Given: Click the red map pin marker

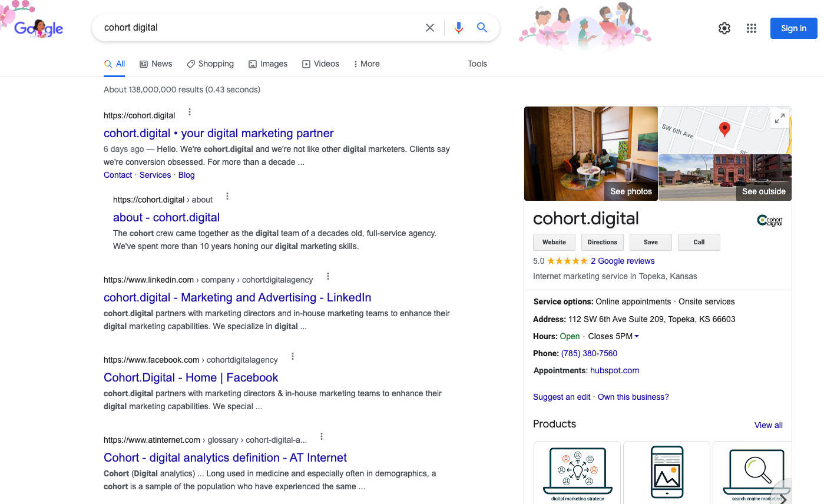Looking at the screenshot, I should [724, 129].
